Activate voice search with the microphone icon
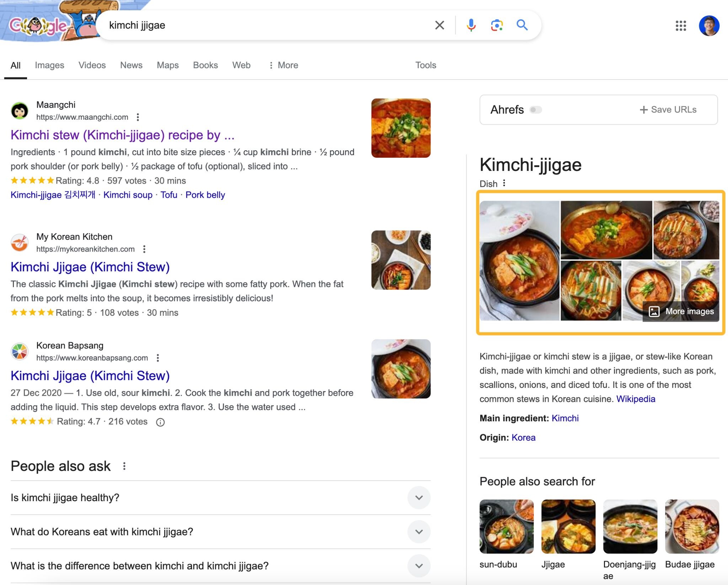 (x=471, y=25)
